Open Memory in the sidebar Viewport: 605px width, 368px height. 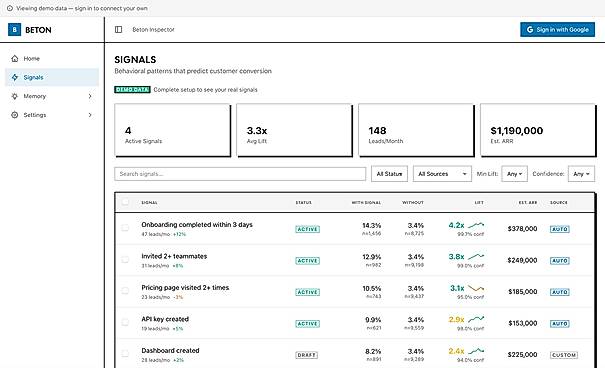pos(52,96)
